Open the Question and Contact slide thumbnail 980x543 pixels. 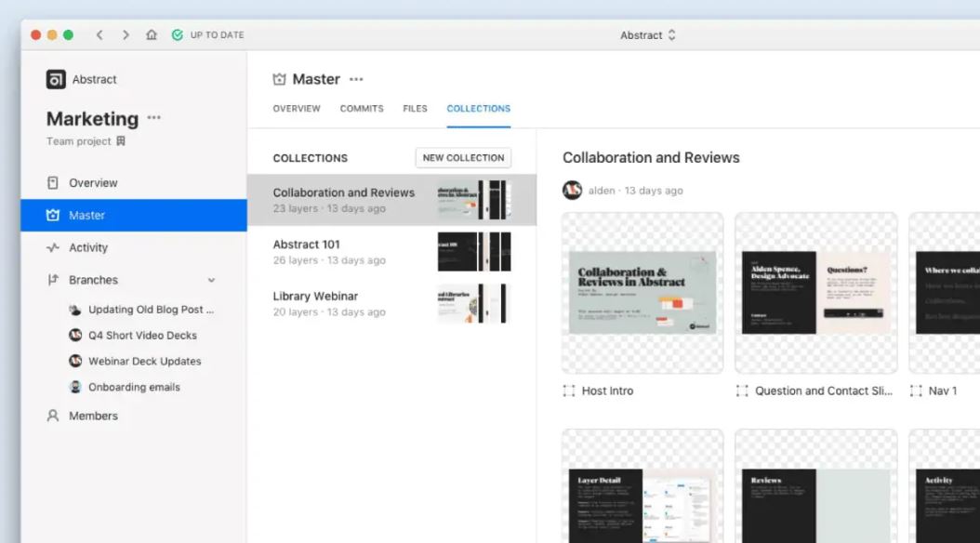tap(816, 293)
